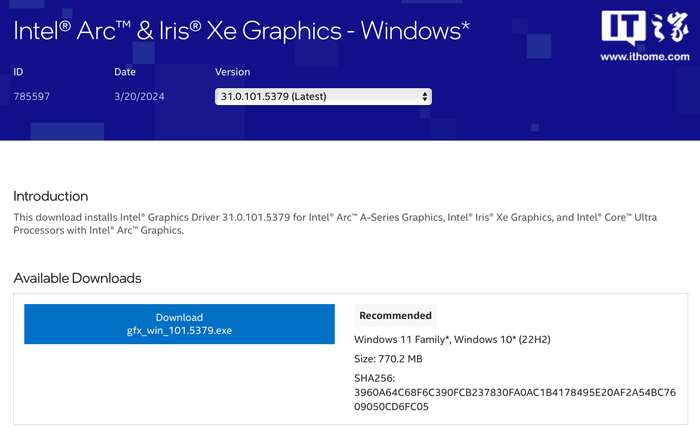The width and height of the screenshot is (700, 435).
Task: Click the SHA256: label
Action: click(376, 379)
